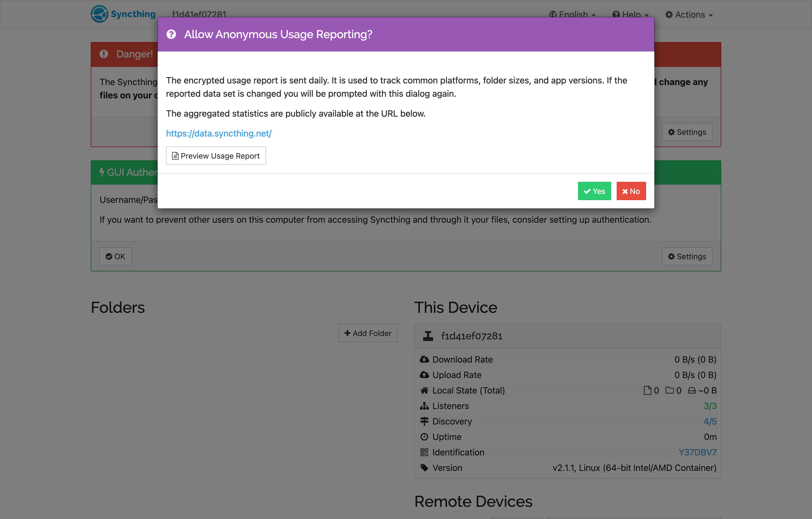
Task: Click No to decline usage reporting
Action: click(631, 191)
